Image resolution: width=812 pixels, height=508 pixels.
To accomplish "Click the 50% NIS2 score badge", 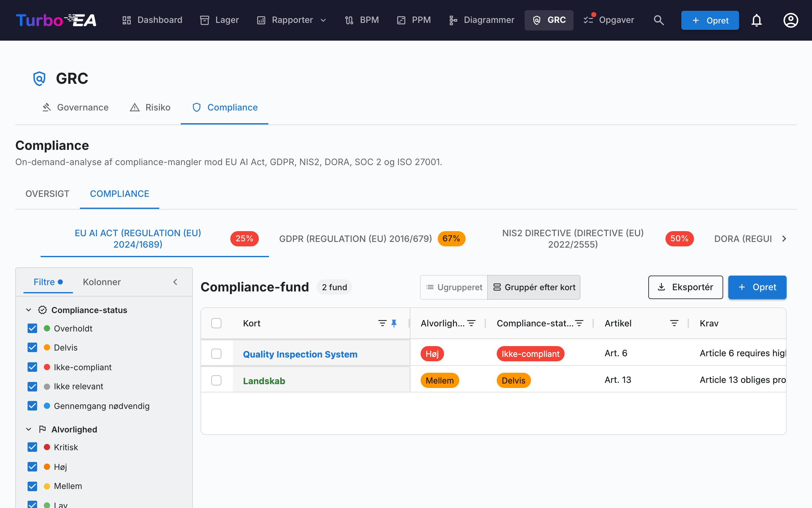I will (679, 238).
